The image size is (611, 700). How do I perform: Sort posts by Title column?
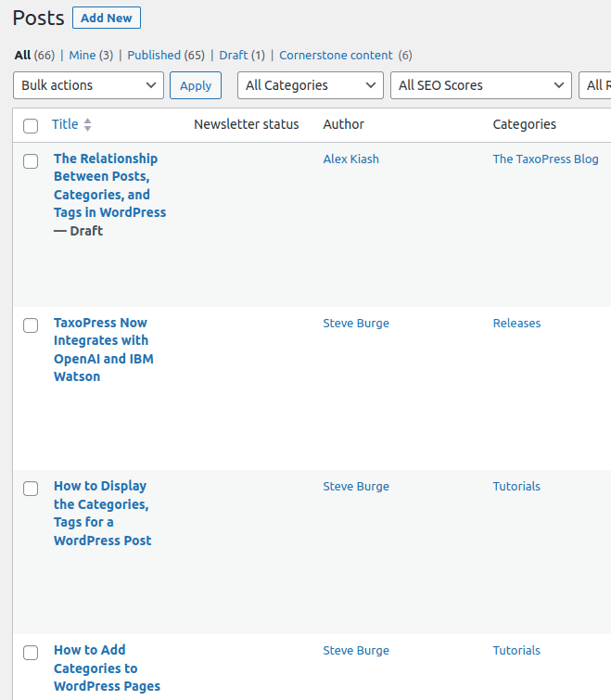click(x=65, y=124)
